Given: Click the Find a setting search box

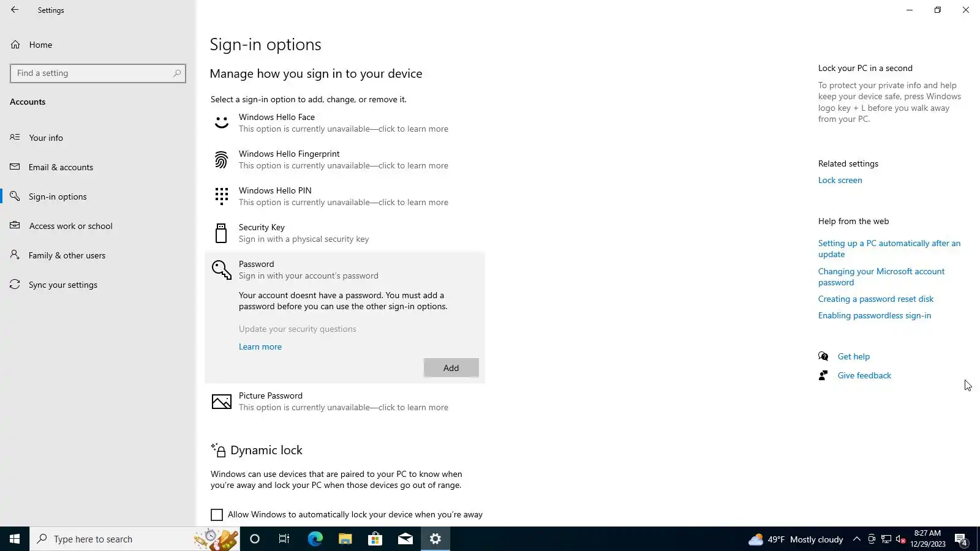Looking at the screenshot, I should (x=98, y=73).
